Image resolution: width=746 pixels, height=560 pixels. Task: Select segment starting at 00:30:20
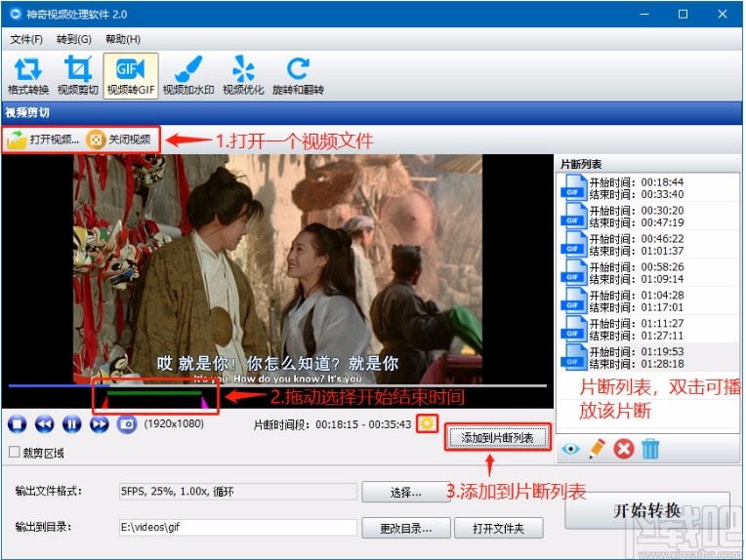coord(648,217)
